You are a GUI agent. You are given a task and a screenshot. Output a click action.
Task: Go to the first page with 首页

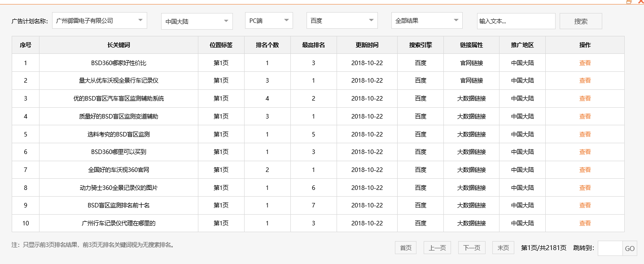[405, 247]
